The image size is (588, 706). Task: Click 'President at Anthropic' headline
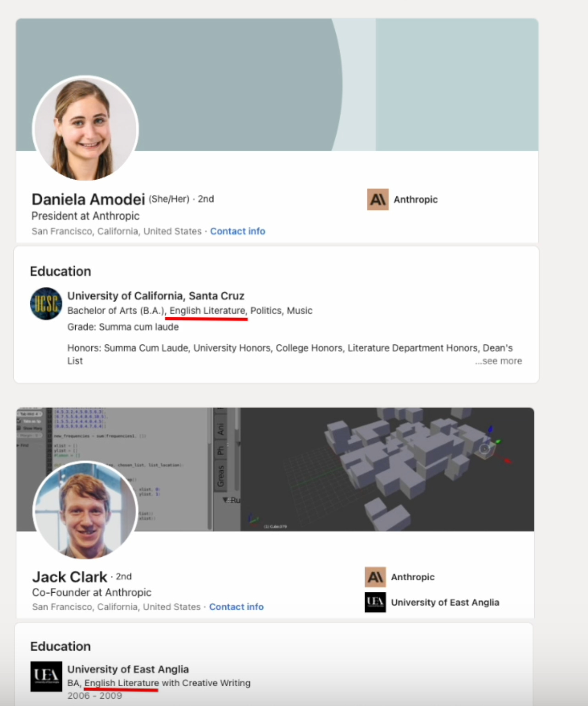pyautogui.click(x=85, y=216)
